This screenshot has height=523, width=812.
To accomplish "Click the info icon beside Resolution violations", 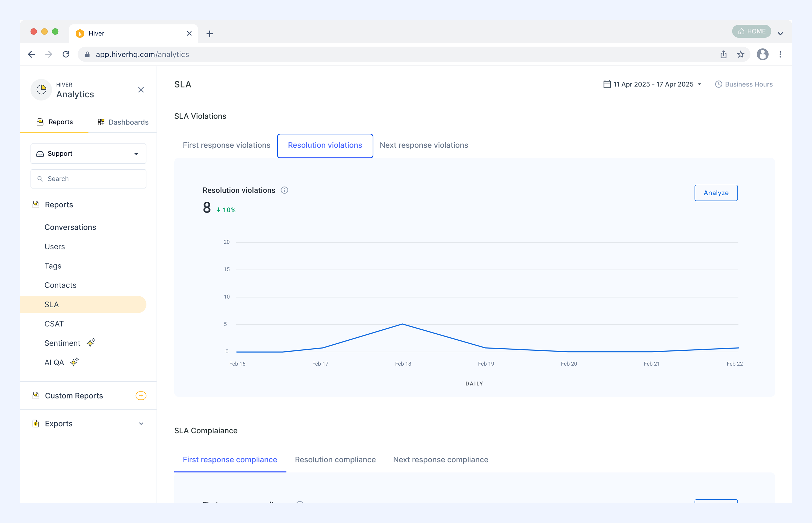I will (285, 190).
